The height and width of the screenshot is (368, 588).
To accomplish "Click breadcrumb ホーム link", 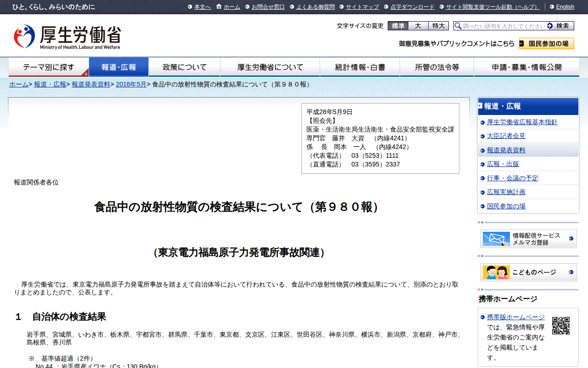I will pyautogui.click(x=19, y=84).
